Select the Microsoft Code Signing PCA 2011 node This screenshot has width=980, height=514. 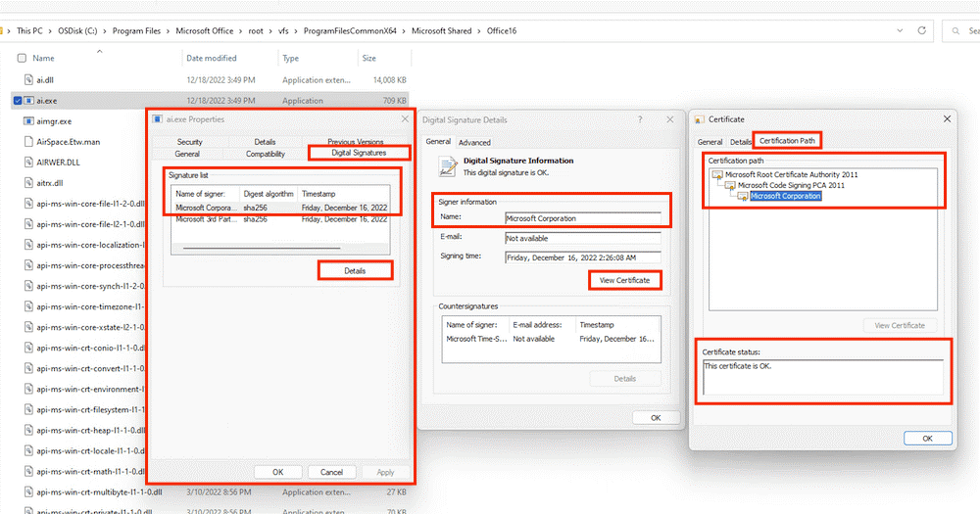(791, 185)
